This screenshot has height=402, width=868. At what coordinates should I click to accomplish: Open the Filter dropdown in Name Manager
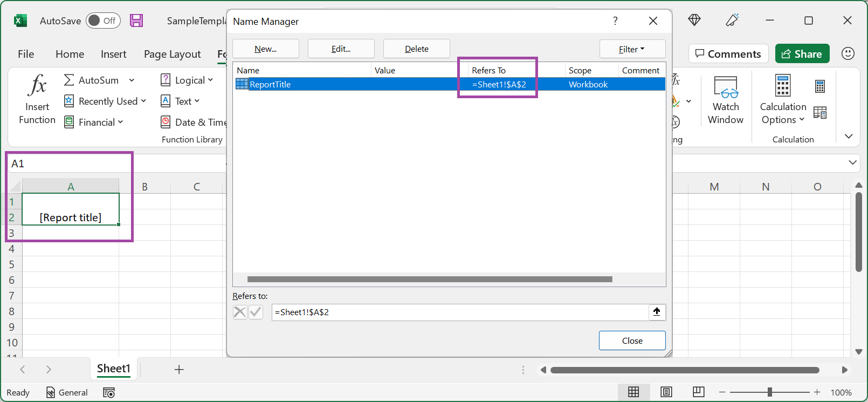pyautogui.click(x=632, y=49)
